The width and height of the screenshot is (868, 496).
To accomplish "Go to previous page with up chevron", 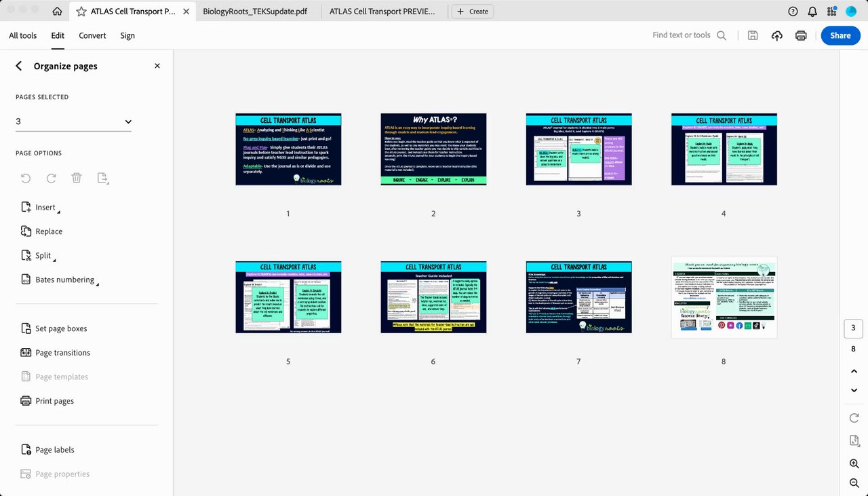I will click(x=854, y=371).
